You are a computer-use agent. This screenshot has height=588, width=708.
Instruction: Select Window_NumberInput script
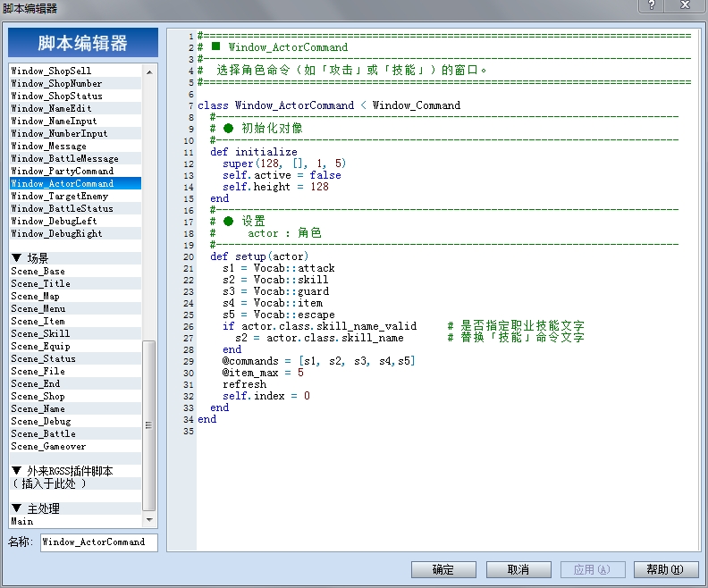(x=75, y=133)
